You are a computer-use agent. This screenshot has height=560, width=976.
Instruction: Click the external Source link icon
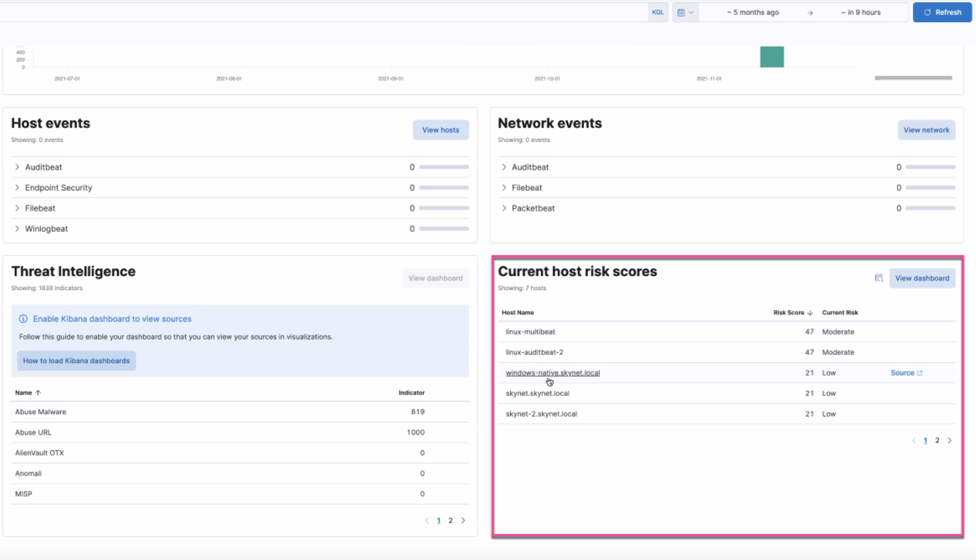point(919,373)
